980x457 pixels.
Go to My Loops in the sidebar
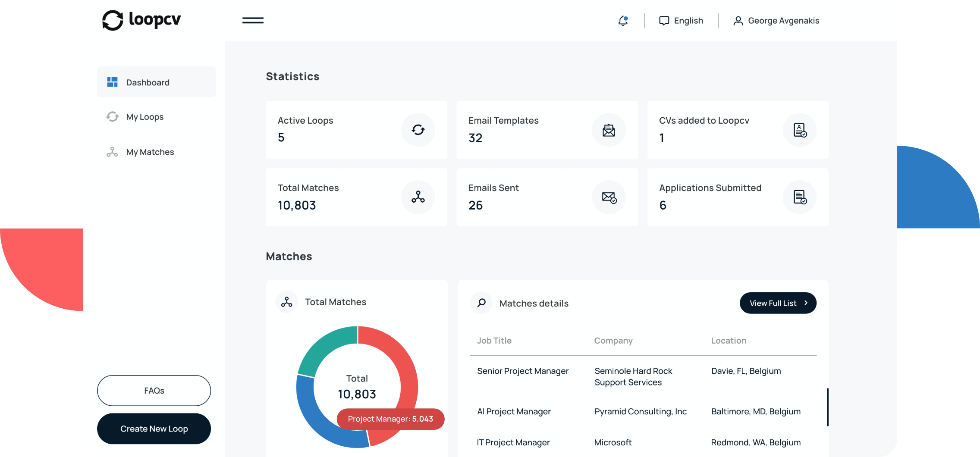(145, 117)
